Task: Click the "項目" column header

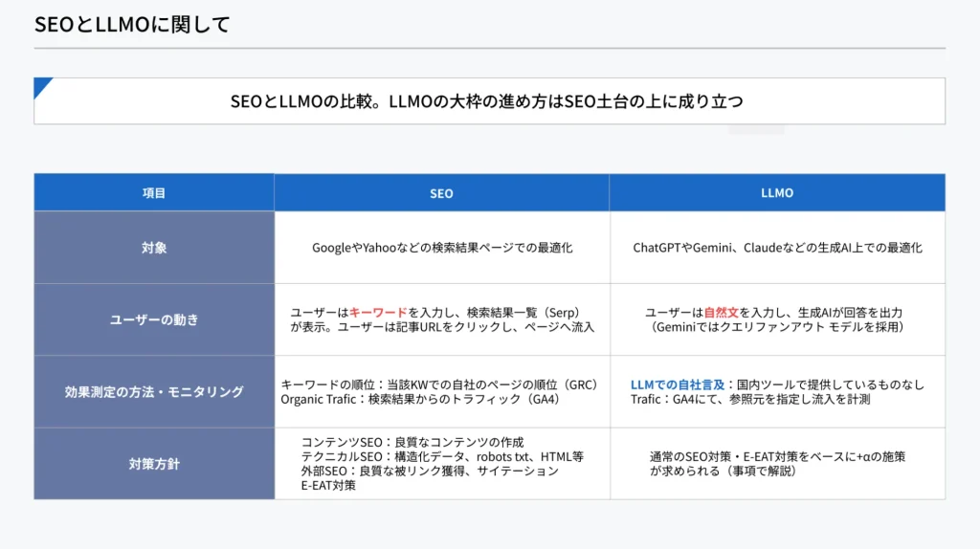Action: point(154,193)
